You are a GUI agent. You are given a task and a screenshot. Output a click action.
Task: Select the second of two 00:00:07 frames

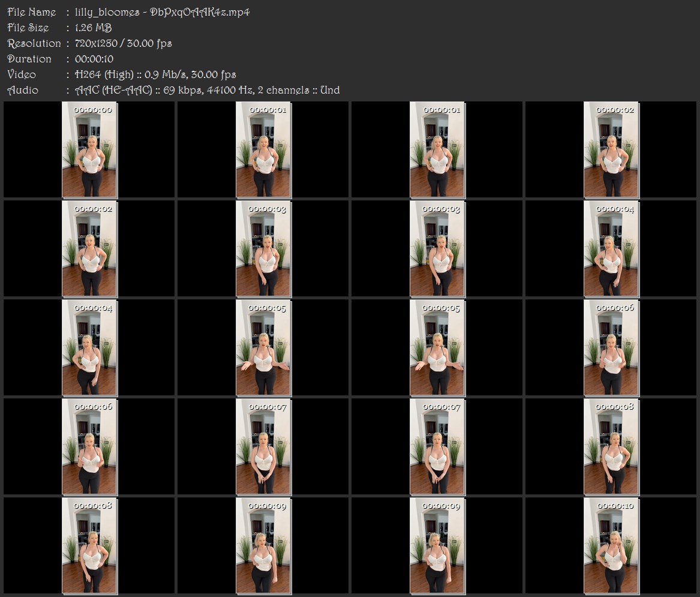pos(437,447)
